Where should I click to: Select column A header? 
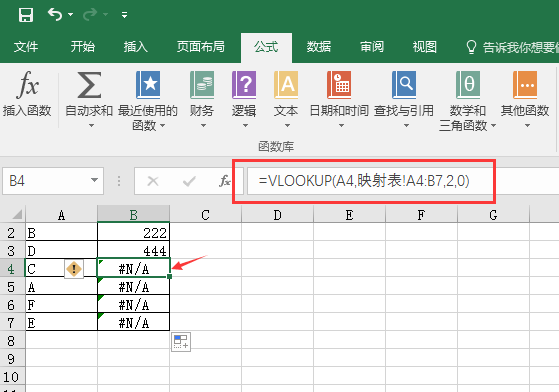click(61, 215)
